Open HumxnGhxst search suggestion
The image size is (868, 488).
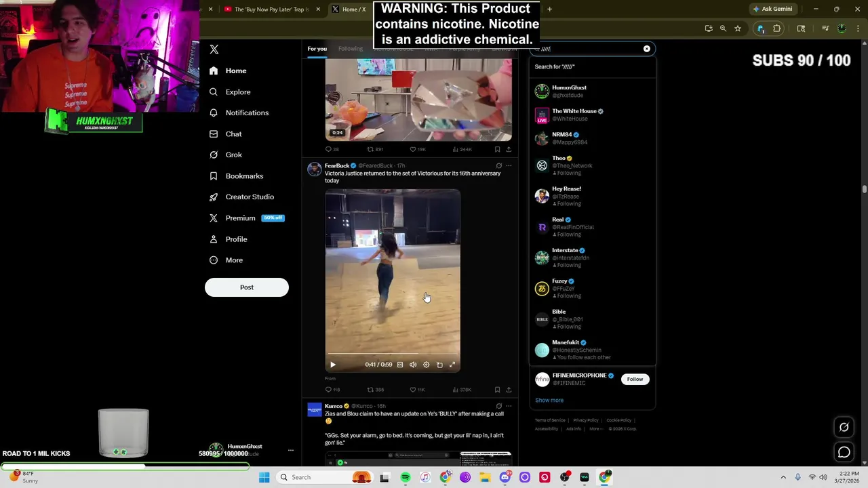592,91
